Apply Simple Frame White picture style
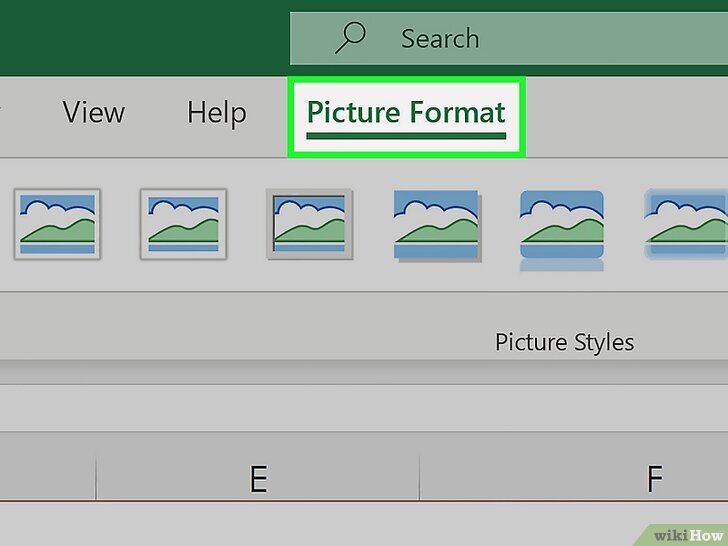Viewport: 728px width, 546px height. (x=57, y=224)
